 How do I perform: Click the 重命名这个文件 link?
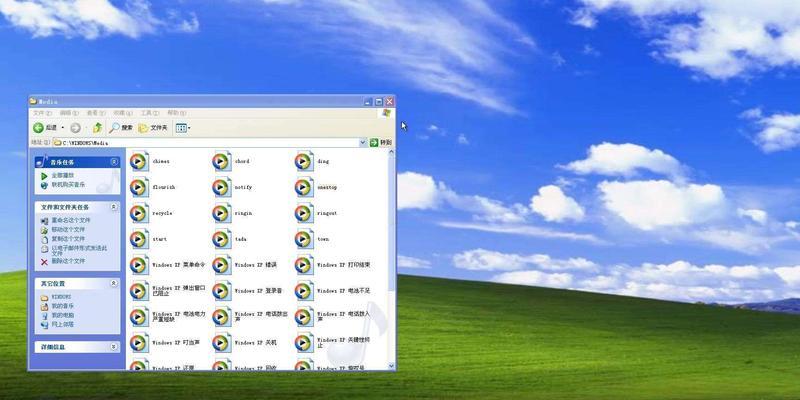pos(71,220)
